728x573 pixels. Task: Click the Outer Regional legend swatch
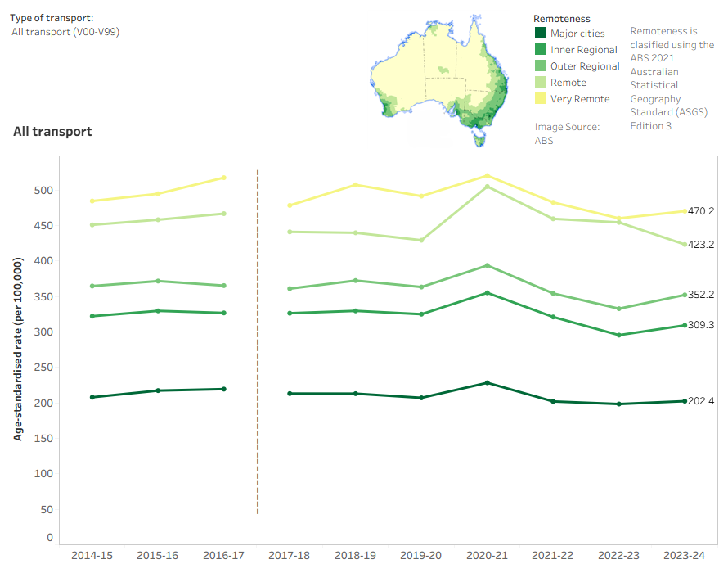(541, 65)
